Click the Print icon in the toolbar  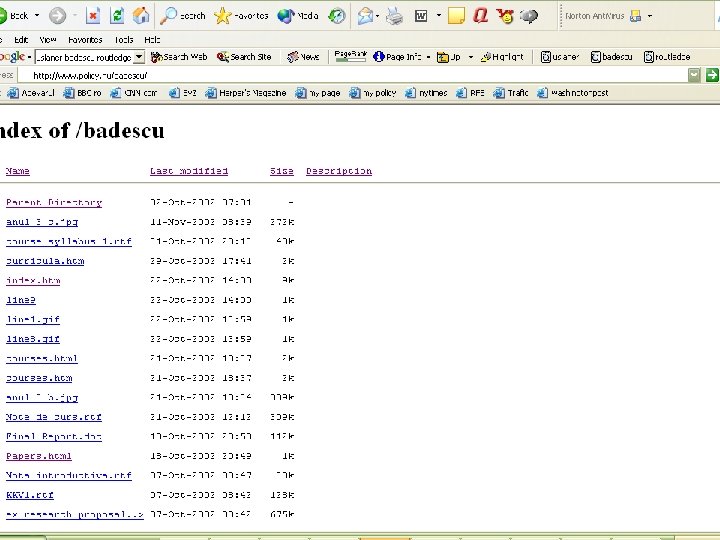tap(394, 17)
